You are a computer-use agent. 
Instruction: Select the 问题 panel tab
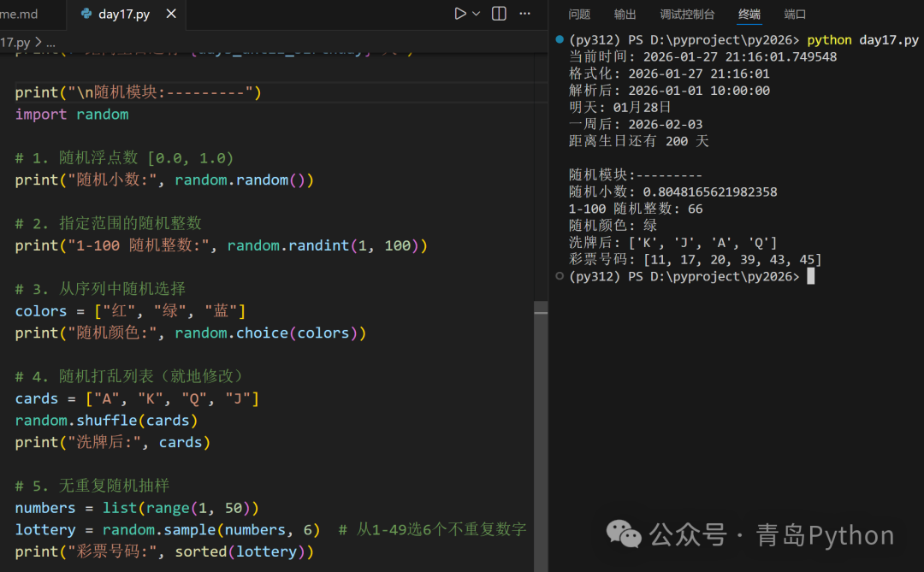tap(579, 15)
